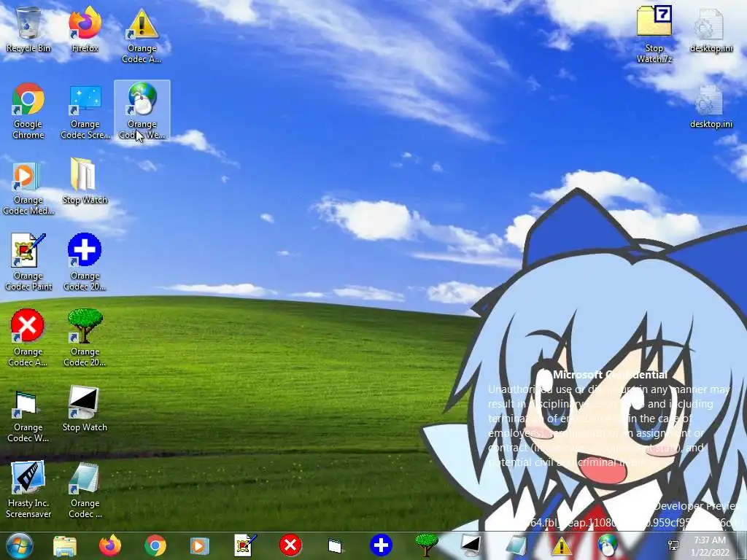Open the globe-and-mouse web browser taskbar icon

tap(607, 545)
